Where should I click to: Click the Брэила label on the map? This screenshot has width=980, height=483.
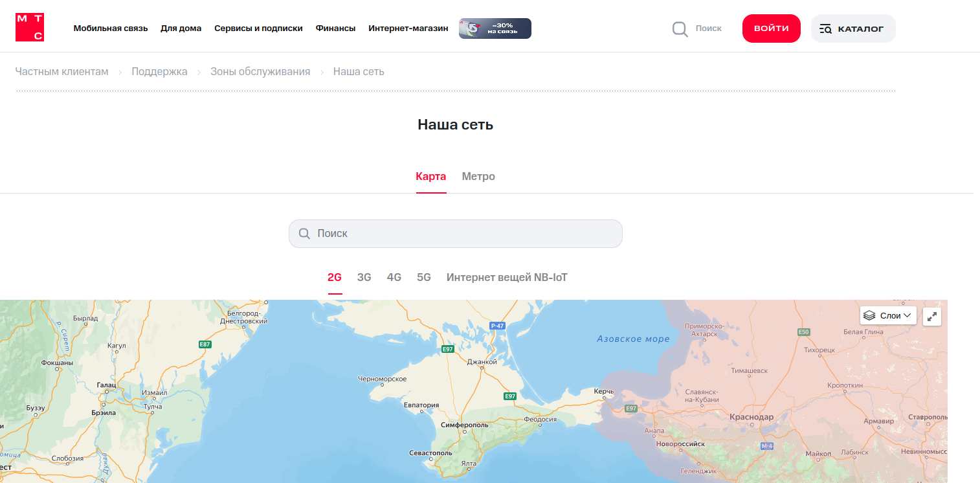pyautogui.click(x=104, y=412)
